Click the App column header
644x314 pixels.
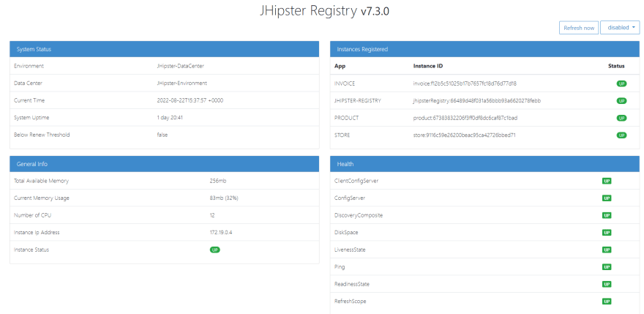pos(340,66)
